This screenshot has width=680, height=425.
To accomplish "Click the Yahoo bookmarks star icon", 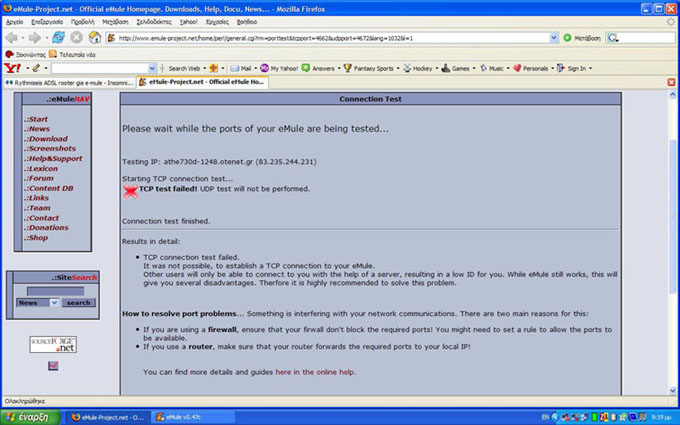I will [213, 68].
